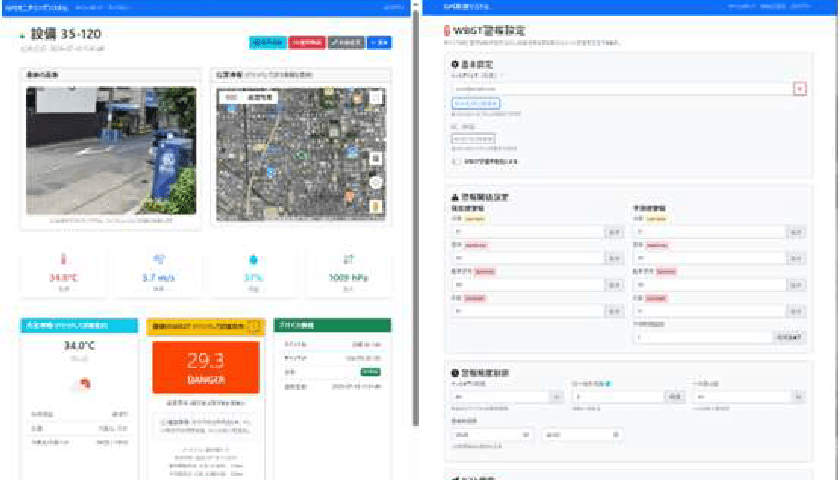The height and width of the screenshot is (480, 840).
Task: Click the blue outlined add button under the email field
Action: pyautogui.click(x=476, y=103)
